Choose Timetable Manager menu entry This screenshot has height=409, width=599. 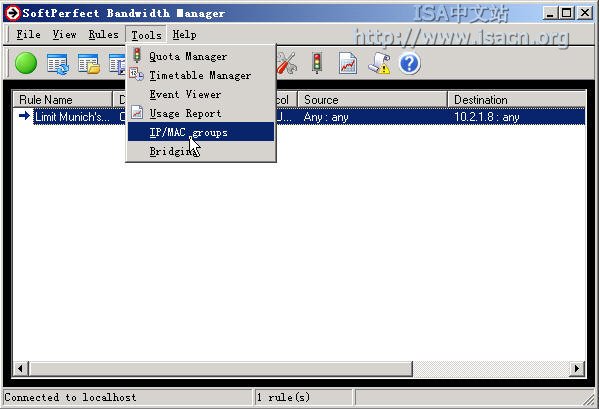coord(201,75)
